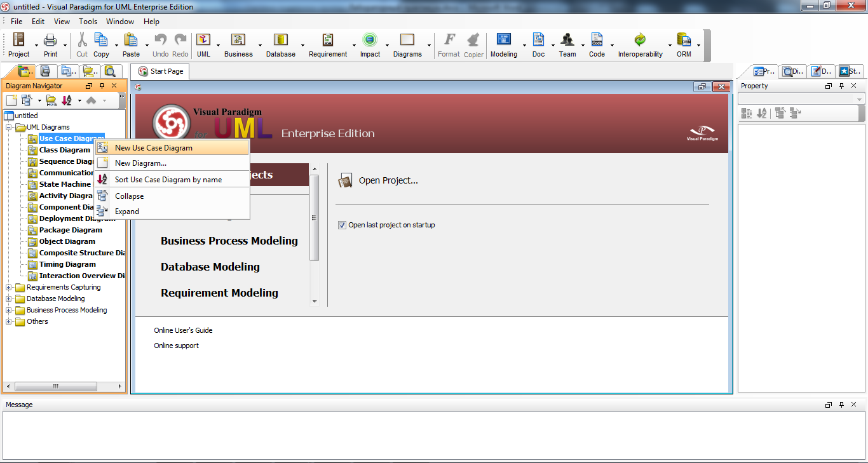Click Open Project... on the start page
Screen dimensions: 868x463
pos(388,180)
